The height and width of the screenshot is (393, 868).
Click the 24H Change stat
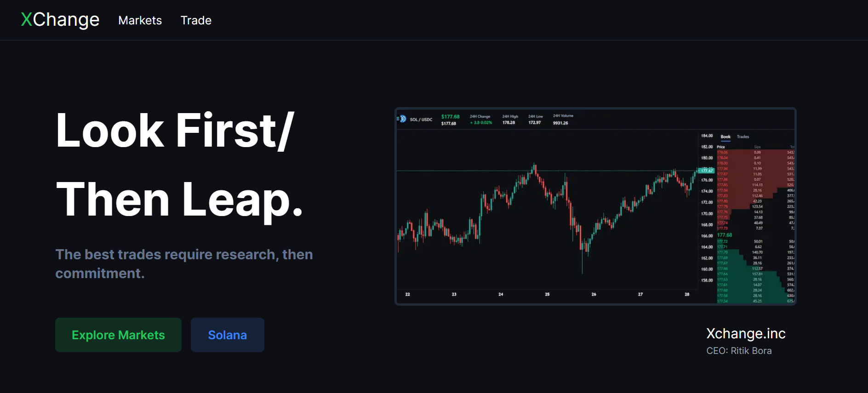point(480,120)
